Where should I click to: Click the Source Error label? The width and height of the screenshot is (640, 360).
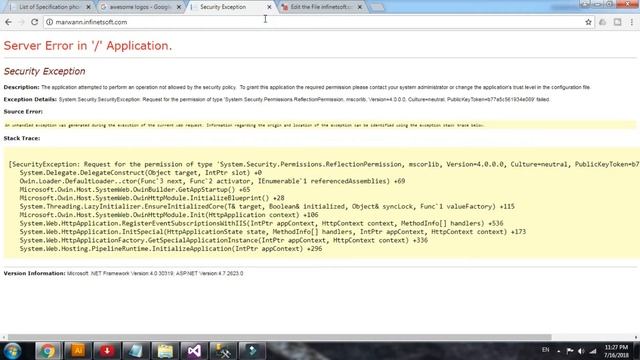pyautogui.click(x=23, y=111)
